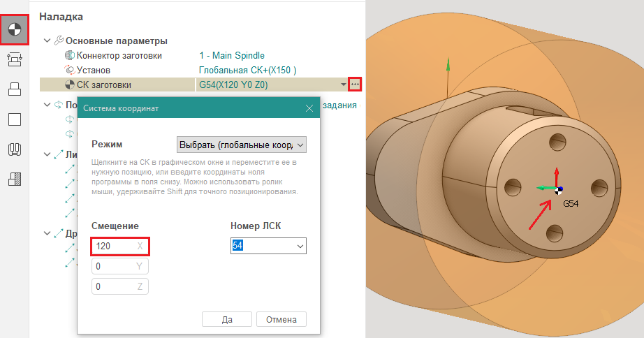Click the G54 origin marker in the 3D view
Screen dimensions: 644x338
point(560,189)
